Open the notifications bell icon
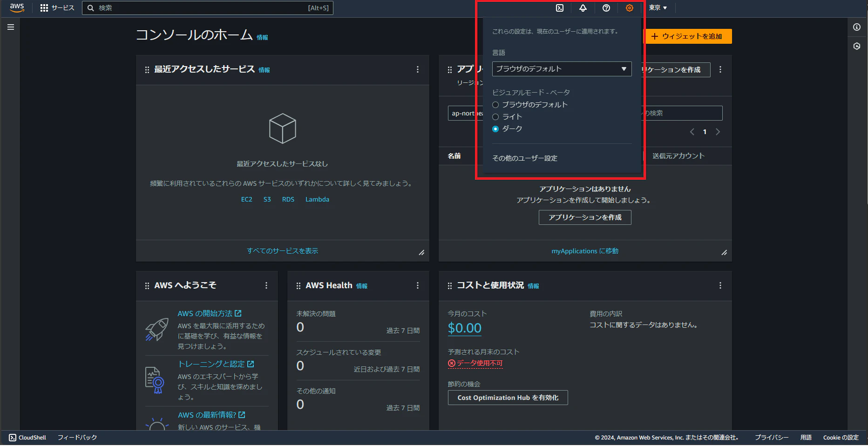Viewport: 868px width, 446px height. click(x=583, y=8)
